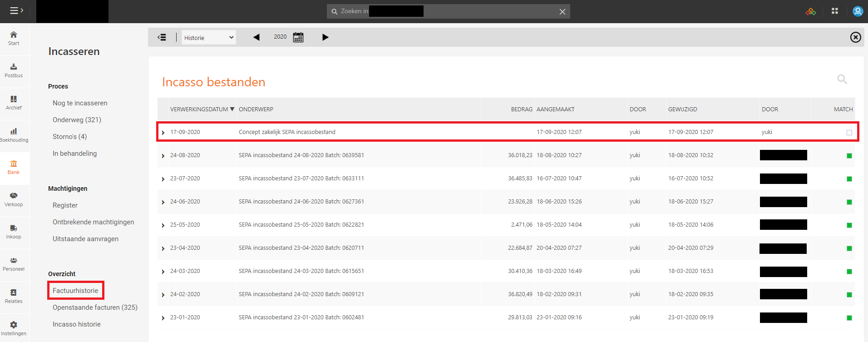Image resolution: width=868 pixels, height=342 pixels.
Task: Open the Boekhouding section icon
Action: pos(14,135)
